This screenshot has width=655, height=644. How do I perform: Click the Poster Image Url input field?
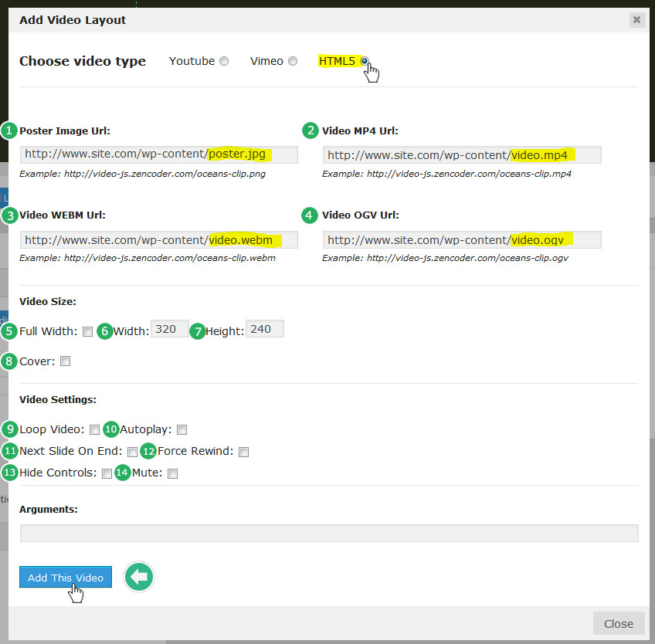coord(158,154)
